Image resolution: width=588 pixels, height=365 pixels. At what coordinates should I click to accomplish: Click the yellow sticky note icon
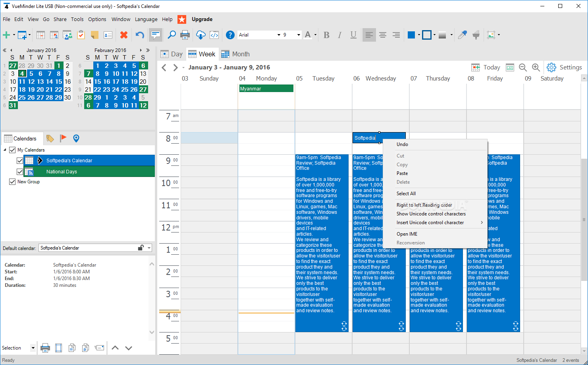pyautogui.click(x=94, y=35)
